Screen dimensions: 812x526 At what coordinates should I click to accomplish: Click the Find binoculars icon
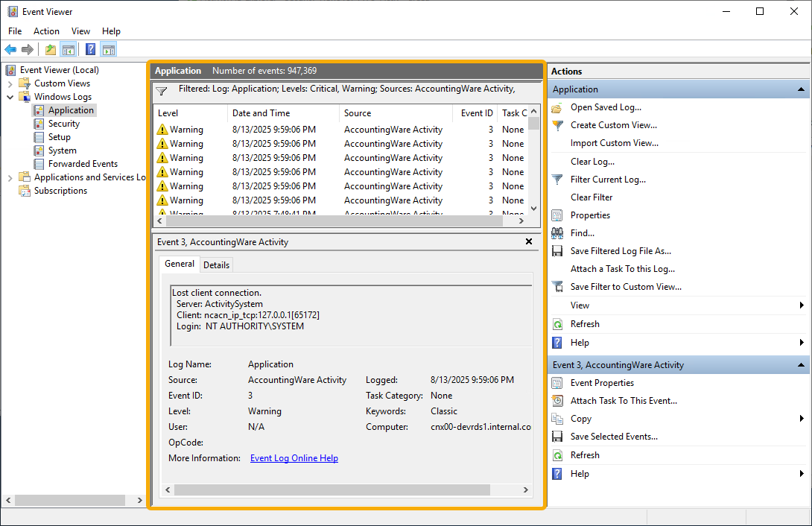coord(557,233)
